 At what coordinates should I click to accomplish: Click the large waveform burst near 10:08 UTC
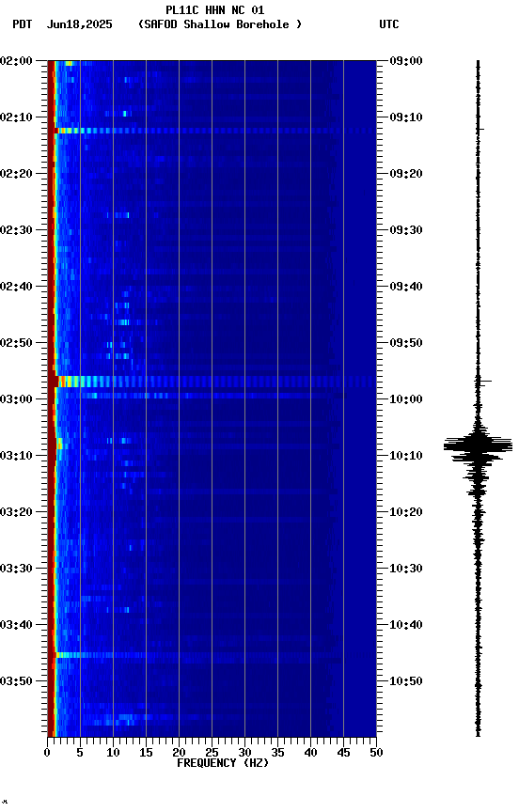click(x=478, y=445)
